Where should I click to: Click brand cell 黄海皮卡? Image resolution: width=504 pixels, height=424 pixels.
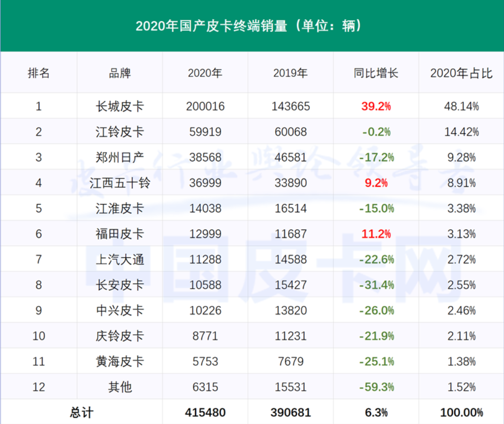tap(120, 362)
